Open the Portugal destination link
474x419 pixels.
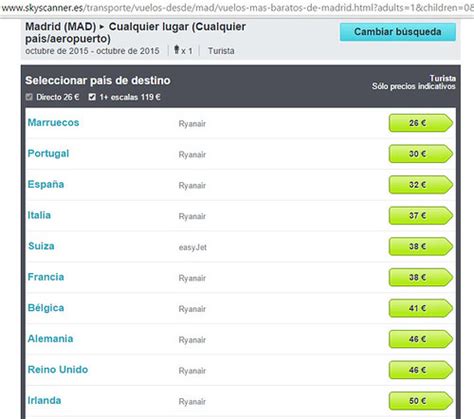point(48,154)
